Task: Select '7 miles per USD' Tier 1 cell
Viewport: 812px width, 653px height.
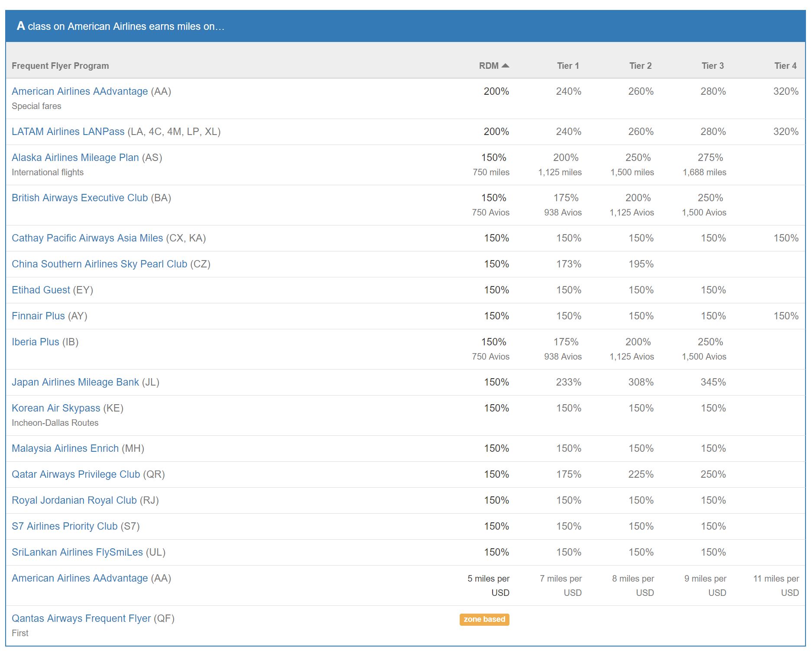Action: 561,585
